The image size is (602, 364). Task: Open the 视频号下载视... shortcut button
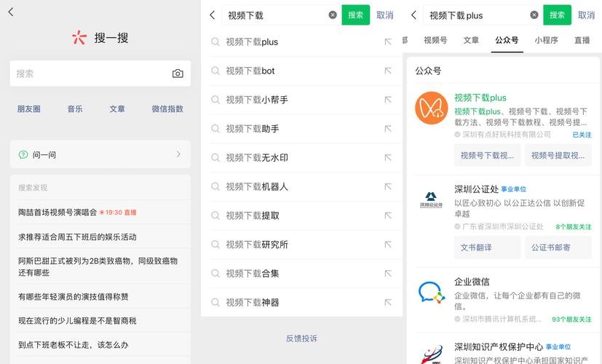pos(487,155)
